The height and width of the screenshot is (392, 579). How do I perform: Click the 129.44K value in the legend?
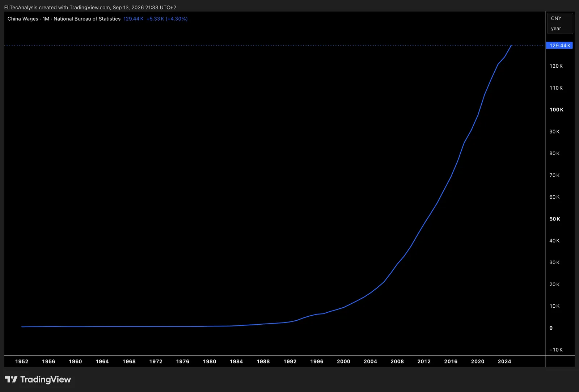pos(134,19)
